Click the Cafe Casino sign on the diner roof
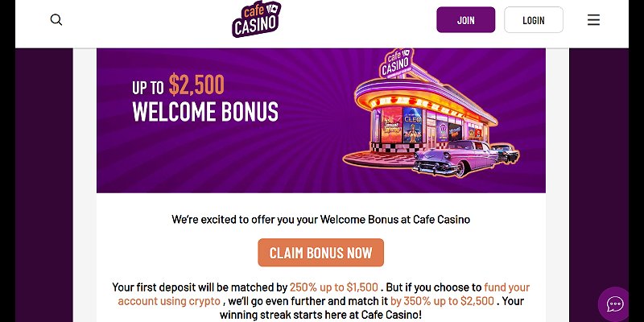Image resolution: width=644 pixels, height=322 pixels. click(x=394, y=66)
